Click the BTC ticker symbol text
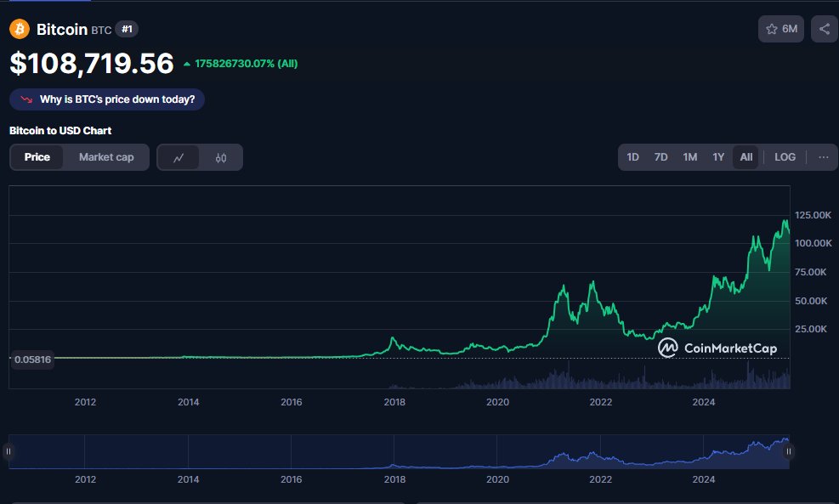The height and width of the screenshot is (504, 839). 101,31
